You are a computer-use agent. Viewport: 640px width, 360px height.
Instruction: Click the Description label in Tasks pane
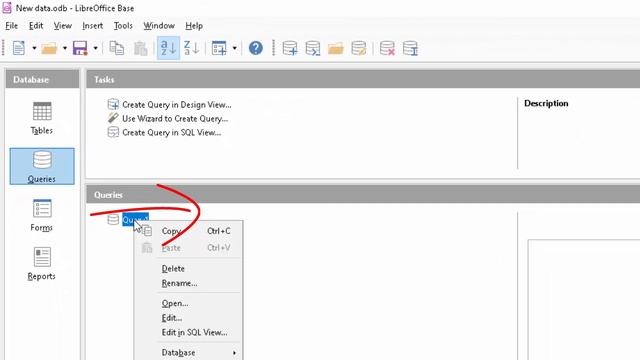click(x=546, y=104)
